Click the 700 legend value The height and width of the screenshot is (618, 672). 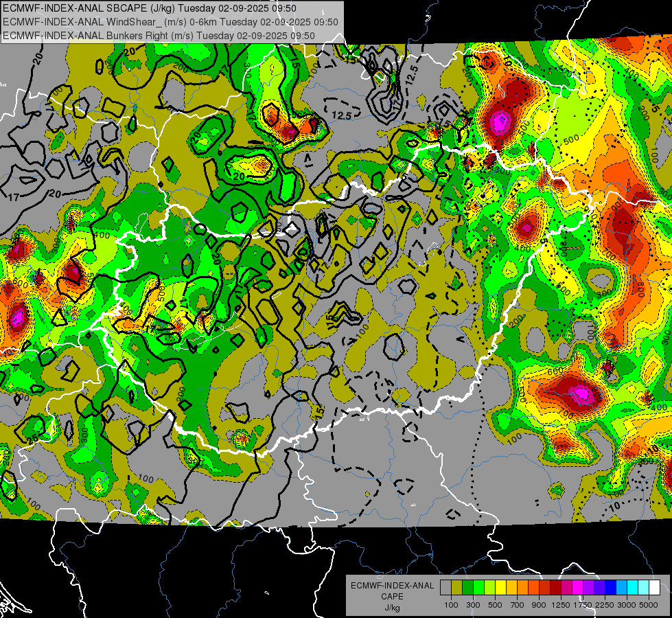(x=518, y=605)
